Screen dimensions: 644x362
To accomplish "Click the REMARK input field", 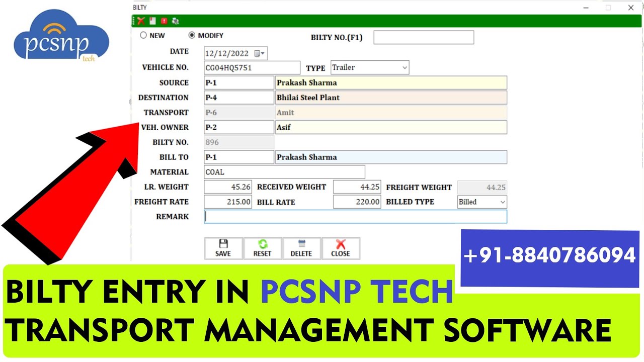I will [356, 217].
